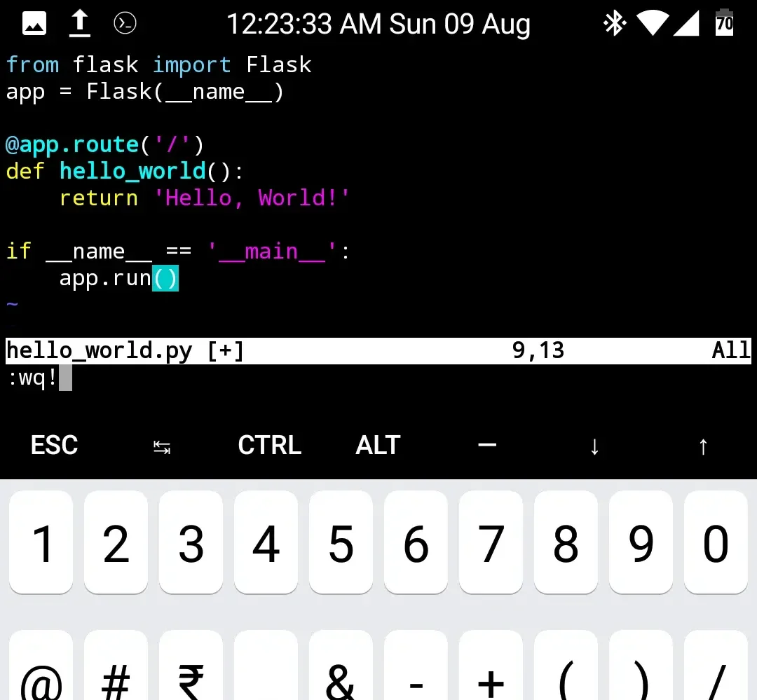The height and width of the screenshot is (700, 757).
Task: Tap the battery level indicator showing 70
Action: click(x=723, y=23)
